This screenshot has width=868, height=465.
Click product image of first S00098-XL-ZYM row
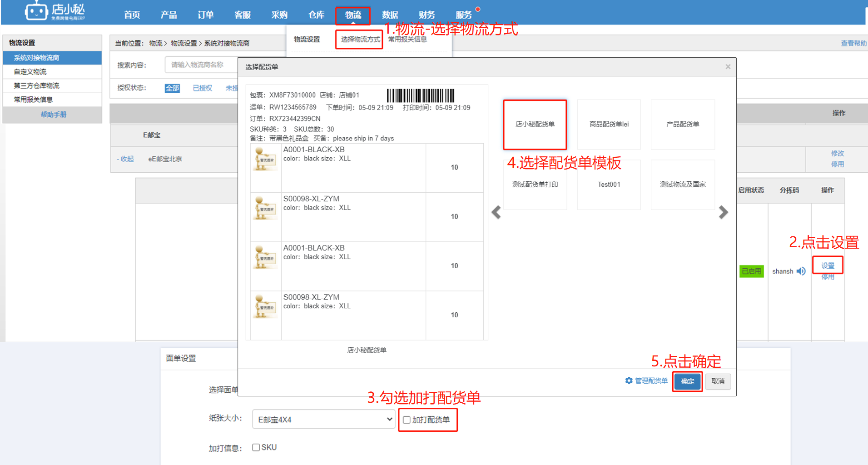266,207
